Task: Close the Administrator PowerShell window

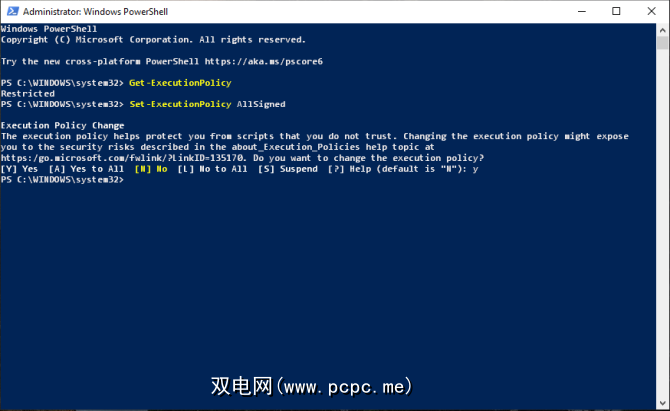Action: click(x=651, y=12)
